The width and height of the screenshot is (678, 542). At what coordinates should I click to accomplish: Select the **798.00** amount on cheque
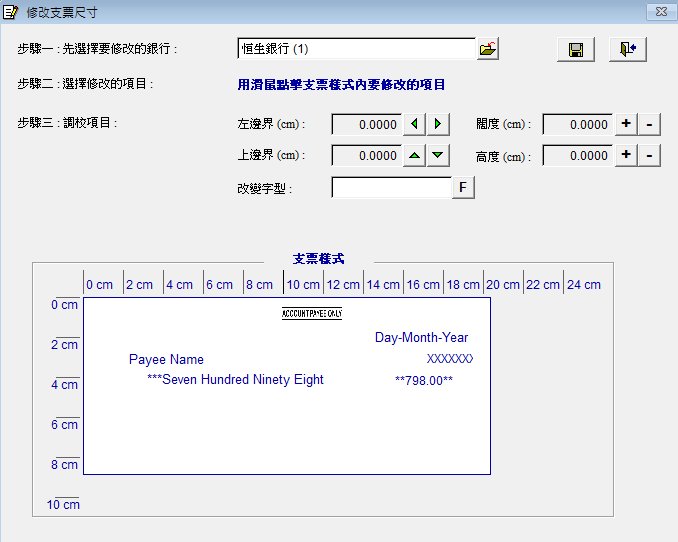tap(424, 381)
